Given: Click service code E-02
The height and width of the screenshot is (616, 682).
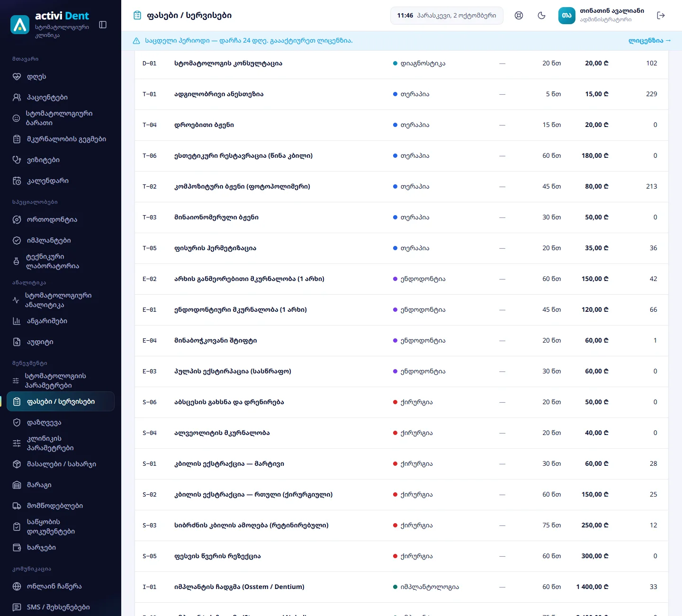Looking at the screenshot, I should coord(150,279).
